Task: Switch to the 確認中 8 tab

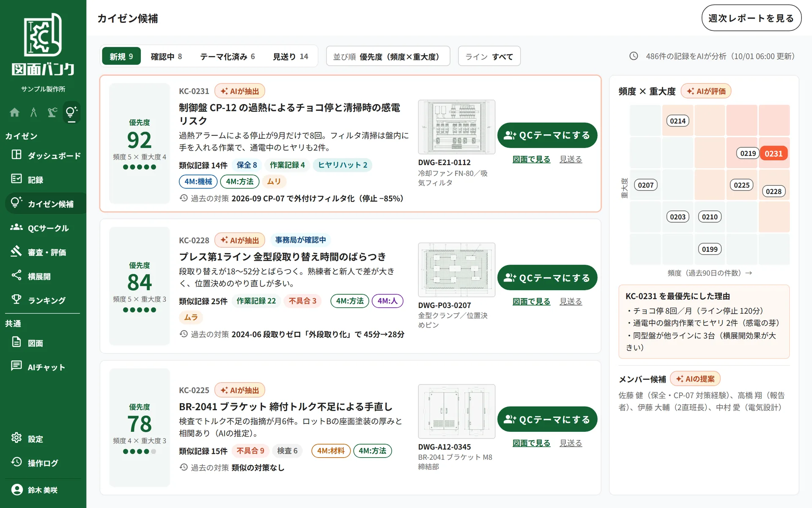Action: (166, 56)
